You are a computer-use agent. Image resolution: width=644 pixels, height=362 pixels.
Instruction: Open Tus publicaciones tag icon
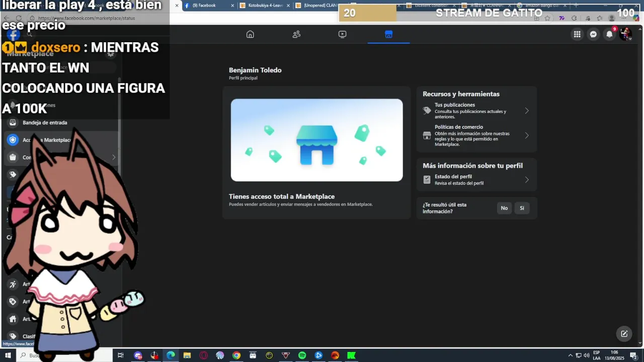click(x=427, y=111)
